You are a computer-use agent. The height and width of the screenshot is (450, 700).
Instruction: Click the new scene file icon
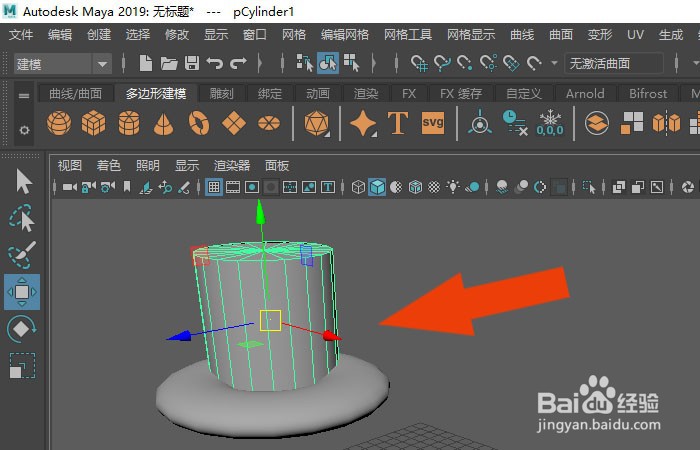146,63
